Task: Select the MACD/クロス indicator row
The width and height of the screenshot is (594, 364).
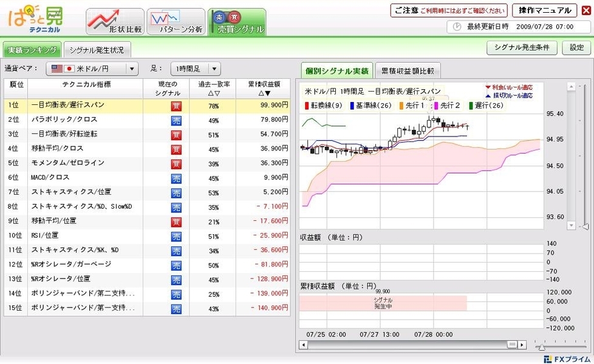Action: pos(148,178)
